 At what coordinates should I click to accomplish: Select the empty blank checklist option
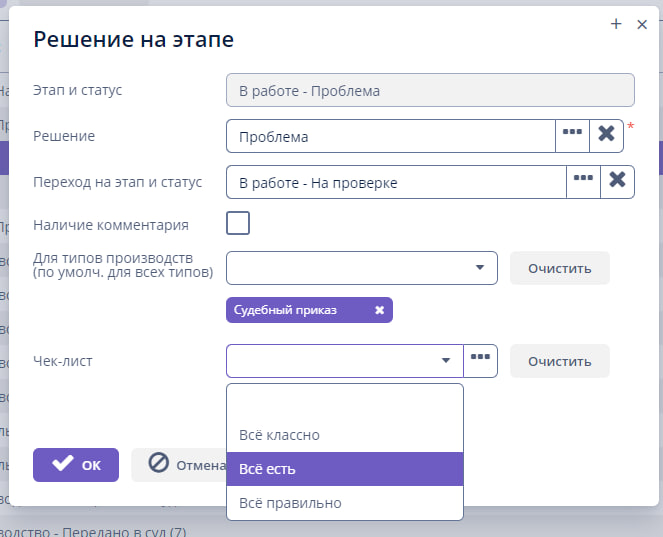(345, 403)
